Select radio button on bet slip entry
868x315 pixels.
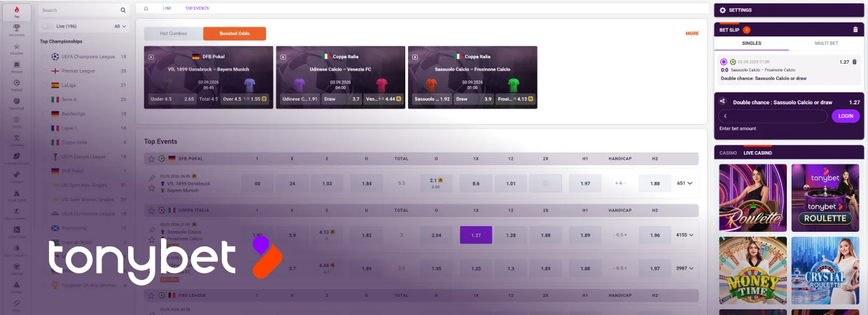coord(723,62)
